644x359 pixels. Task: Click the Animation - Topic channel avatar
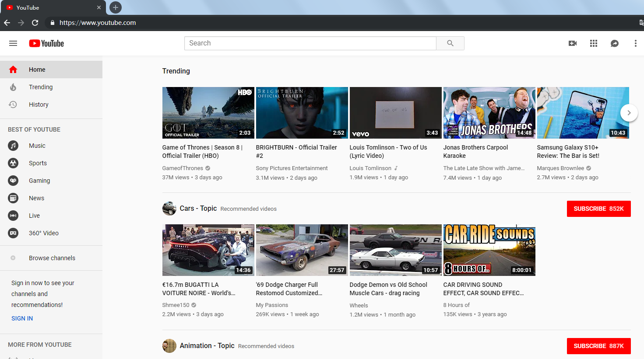[x=169, y=346]
